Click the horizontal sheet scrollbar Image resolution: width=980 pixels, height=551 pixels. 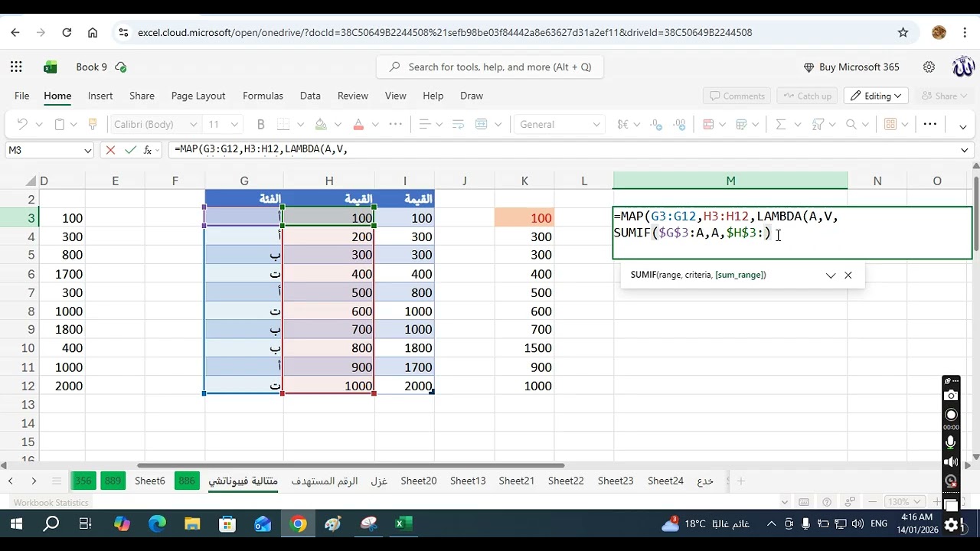tap(351, 465)
